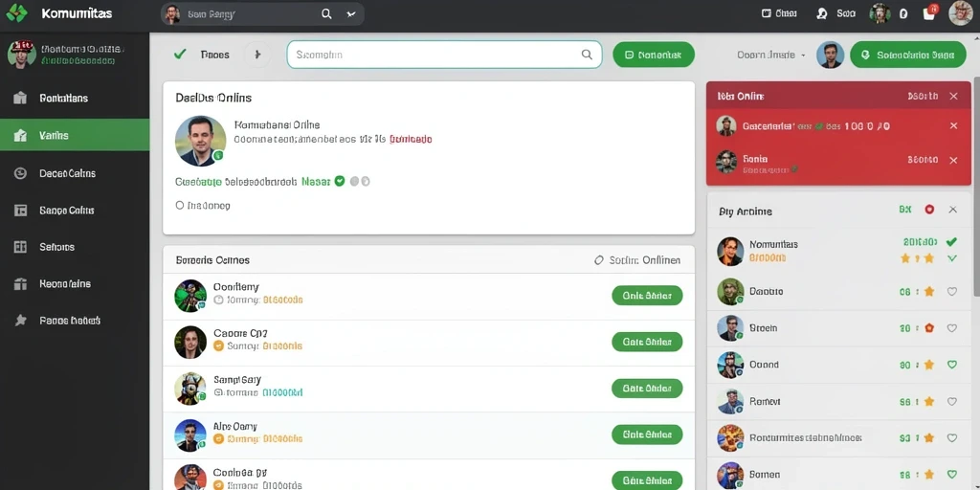Viewport: 980px width, 490px height.
Task: Click the green BX label in Dig Ardine header
Action: (905, 210)
